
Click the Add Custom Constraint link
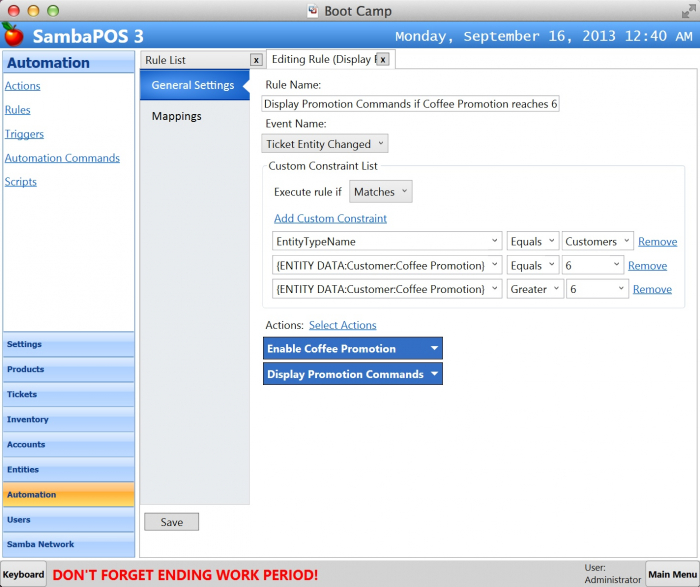click(x=330, y=218)
